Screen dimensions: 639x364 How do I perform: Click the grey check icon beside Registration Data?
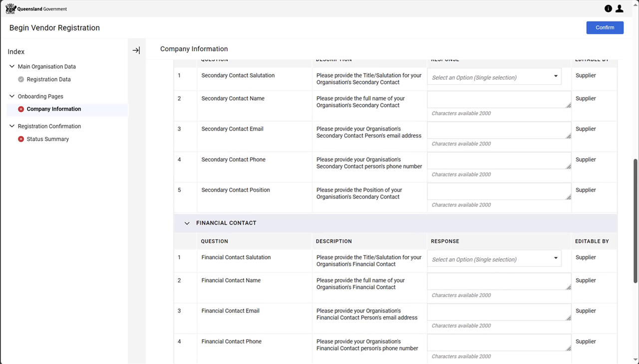[x=21, y=79]
